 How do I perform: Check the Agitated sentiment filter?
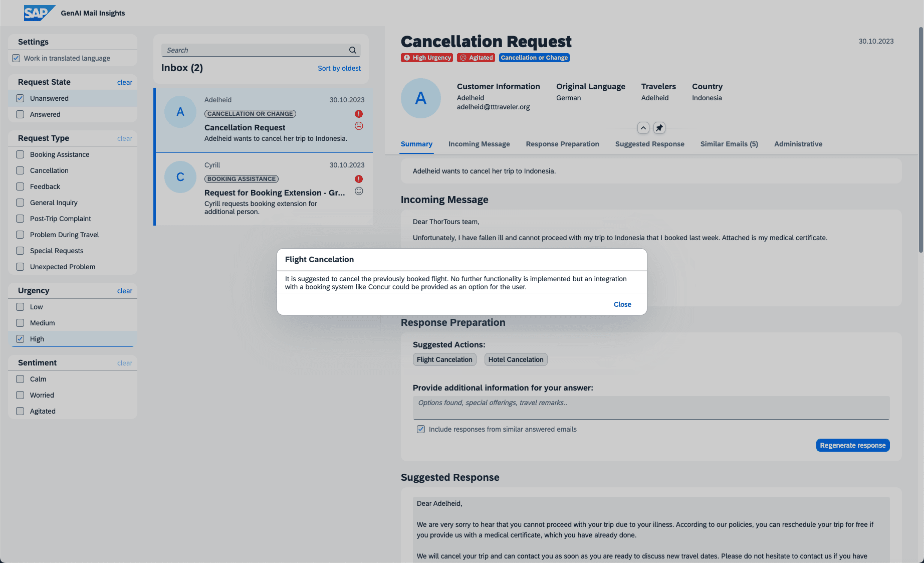pyautogui.click(x=20, y=411)
